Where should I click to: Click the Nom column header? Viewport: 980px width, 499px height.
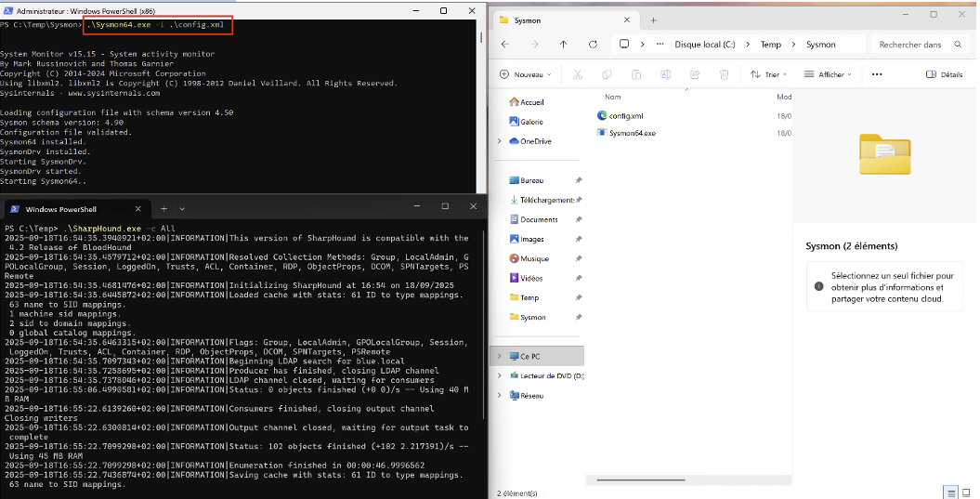click(613, 97)
